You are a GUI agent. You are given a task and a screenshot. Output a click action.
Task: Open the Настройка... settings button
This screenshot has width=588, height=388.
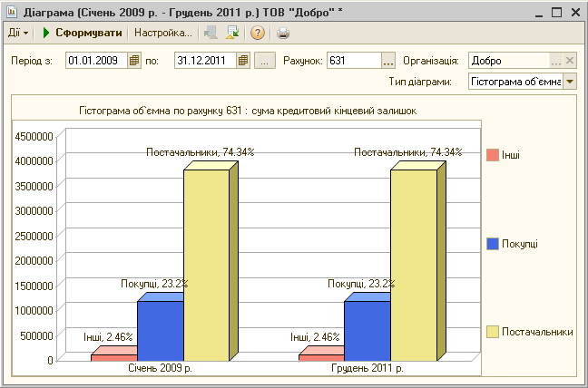(163, 33)
